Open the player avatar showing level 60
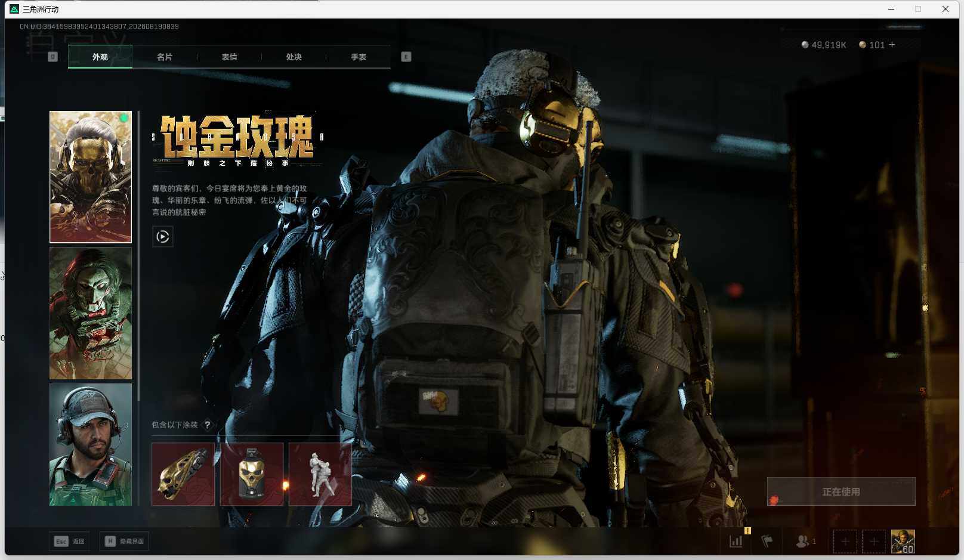This screenshot has height=560, width=964. pyautogui.click(x=903, y=541)
